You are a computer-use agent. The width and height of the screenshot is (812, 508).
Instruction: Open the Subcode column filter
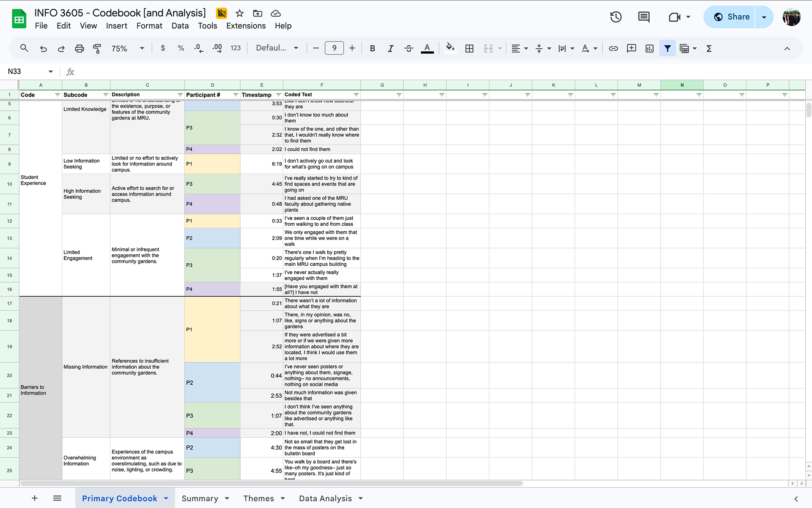pyautogui.click(x=106, y=95)
